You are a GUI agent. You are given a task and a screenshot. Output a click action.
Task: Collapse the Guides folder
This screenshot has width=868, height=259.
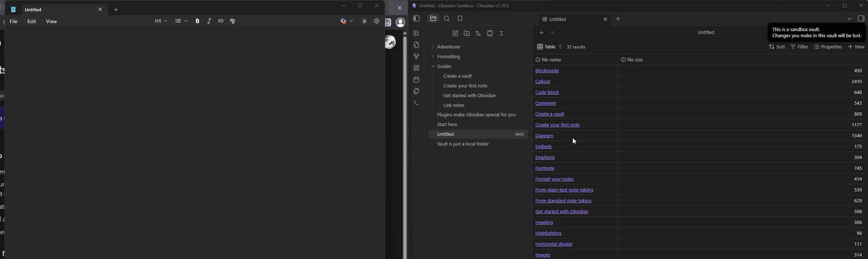click(442, 66)
